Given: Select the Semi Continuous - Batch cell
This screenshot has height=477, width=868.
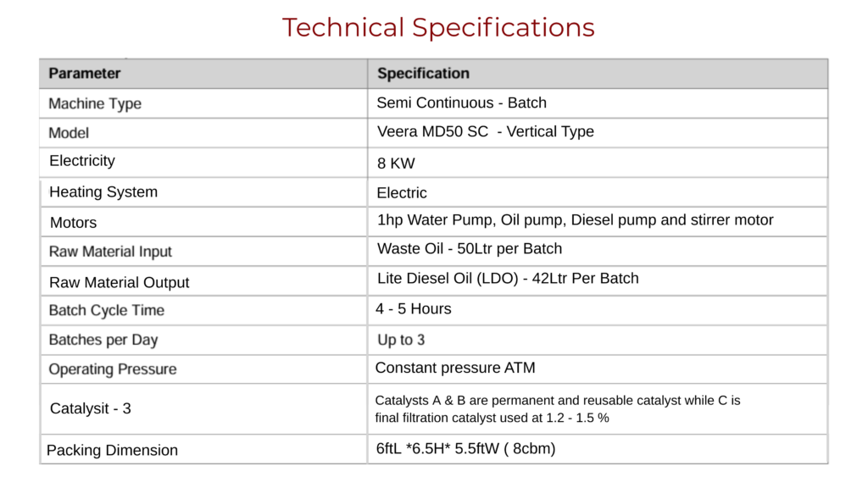Looking at the screenshot, I should coord(461,103).
